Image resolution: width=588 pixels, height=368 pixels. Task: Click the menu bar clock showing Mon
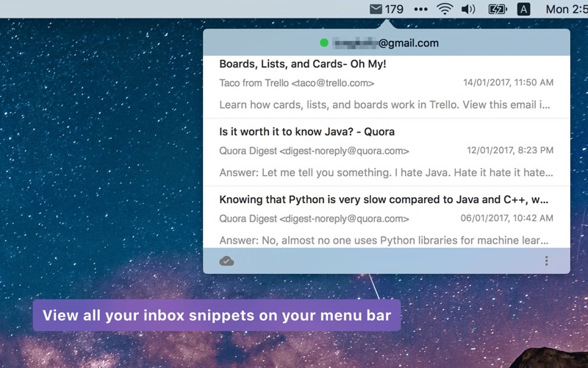[567, 9]
